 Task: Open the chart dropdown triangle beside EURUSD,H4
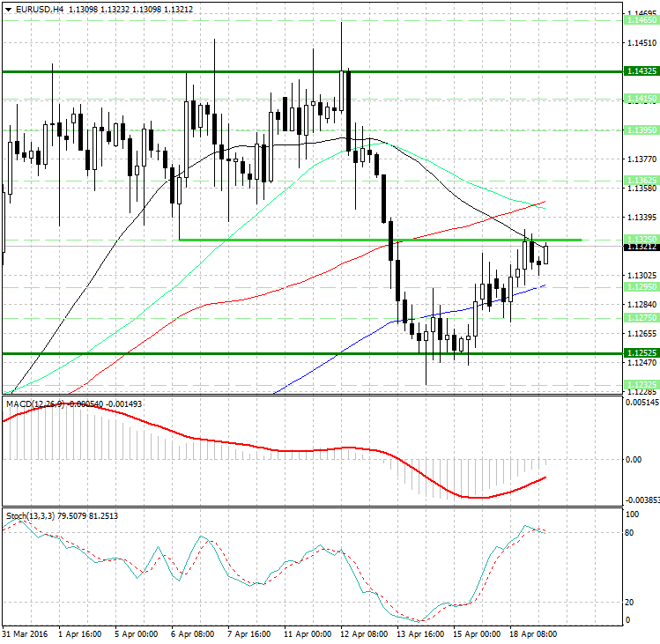pos(8,10)
